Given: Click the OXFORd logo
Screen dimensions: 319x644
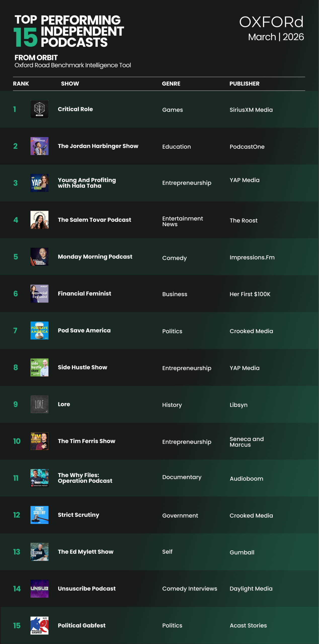Looking at the screenshot, I should [271, 22].
